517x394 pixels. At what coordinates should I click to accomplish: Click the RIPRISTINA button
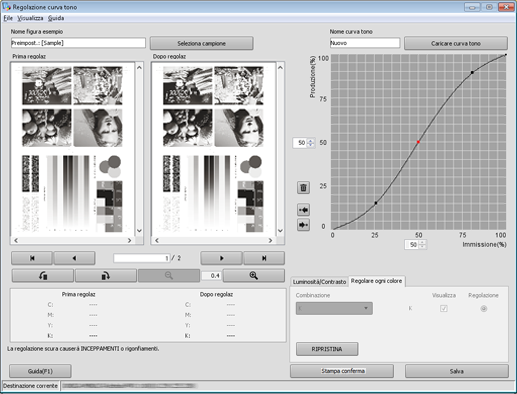327,349
